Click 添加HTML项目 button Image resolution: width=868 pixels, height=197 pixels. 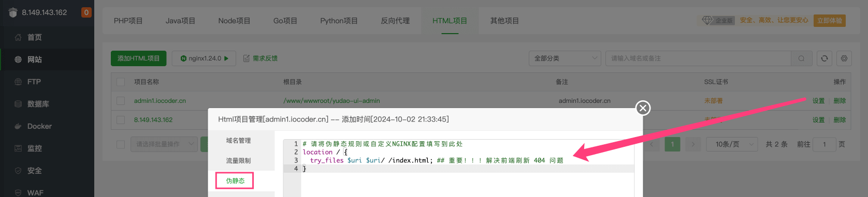coord(139,58)
